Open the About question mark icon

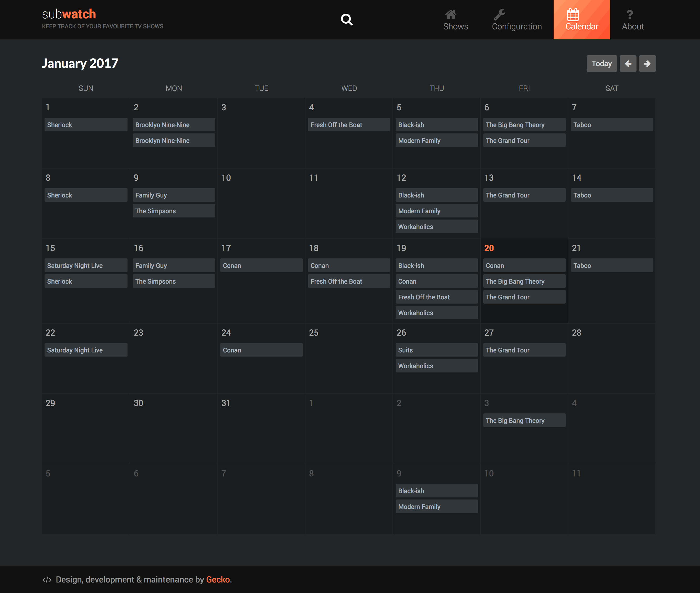click(629, 14)
